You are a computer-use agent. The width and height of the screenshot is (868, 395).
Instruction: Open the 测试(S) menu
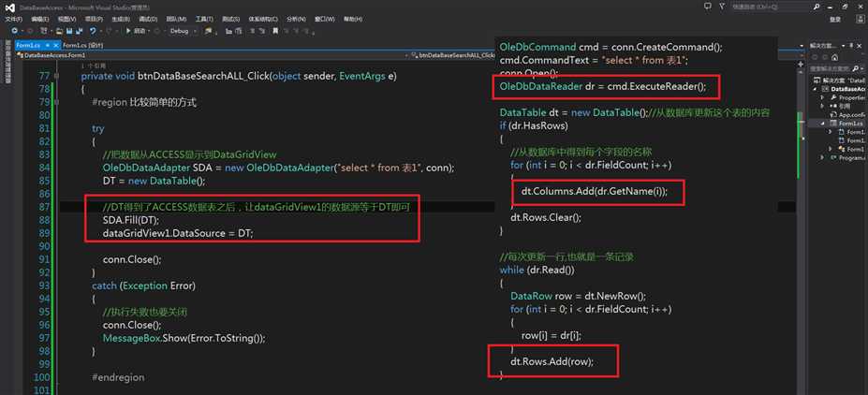click(x=231, y=19)
